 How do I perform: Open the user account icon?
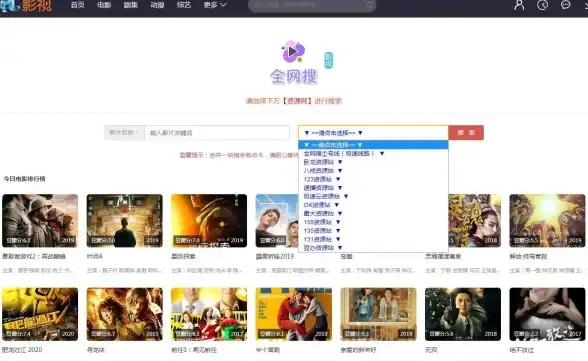(x=519, y=5)
